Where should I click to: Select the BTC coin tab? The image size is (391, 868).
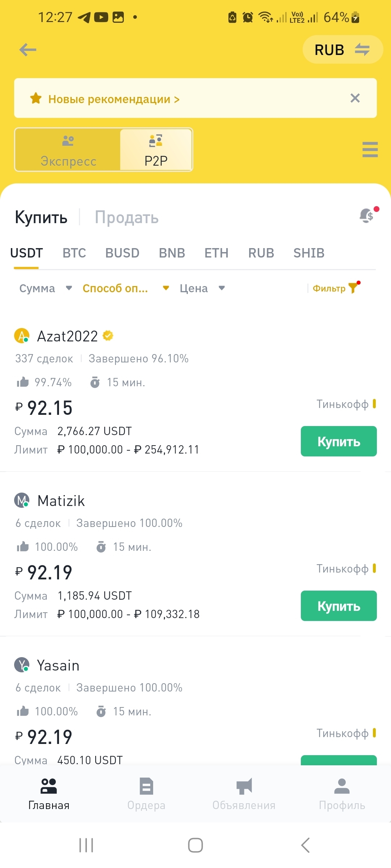click(x=74, y=253)
